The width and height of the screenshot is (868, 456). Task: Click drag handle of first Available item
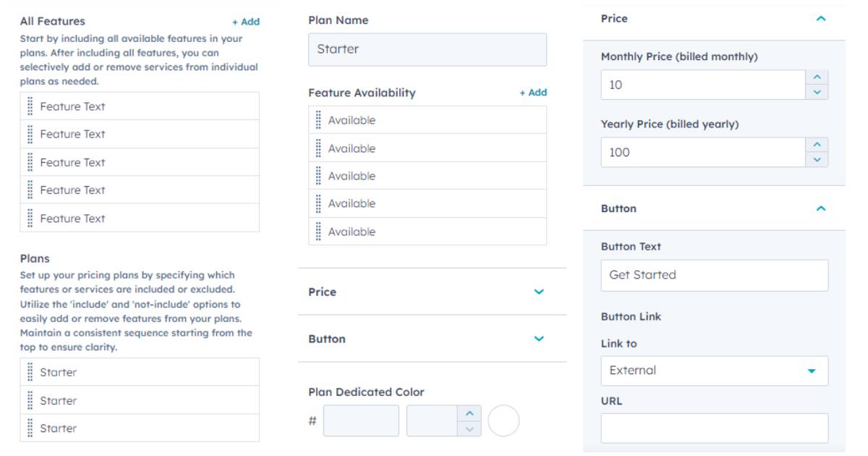click(x=318, y=120)
